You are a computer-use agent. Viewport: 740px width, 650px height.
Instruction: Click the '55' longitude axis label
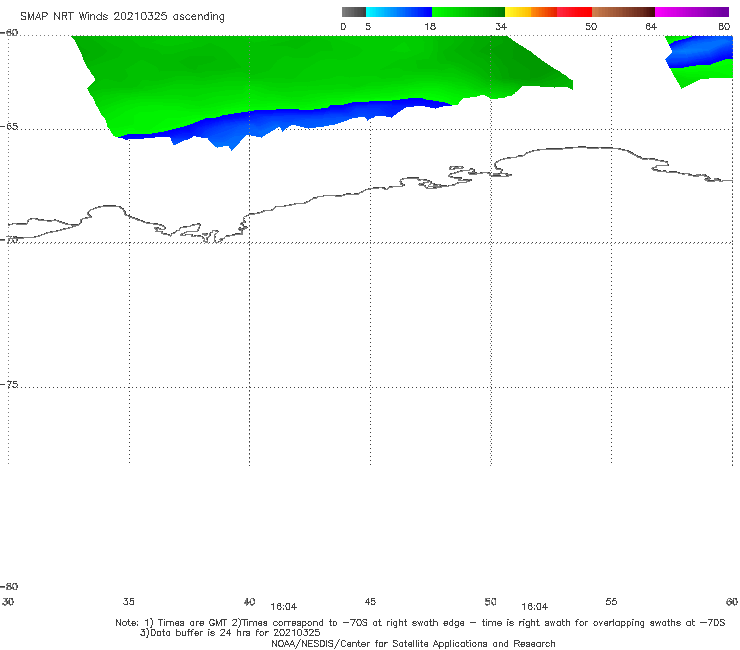[612, 602]
